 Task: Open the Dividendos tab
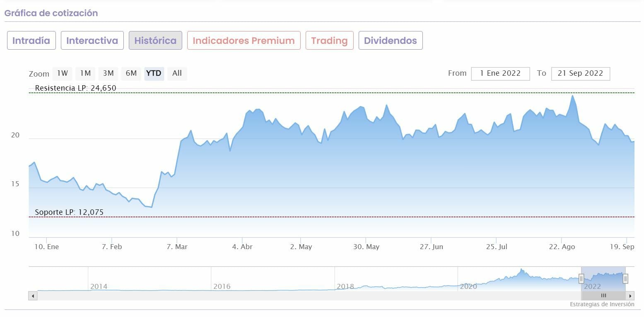(390, 41)
